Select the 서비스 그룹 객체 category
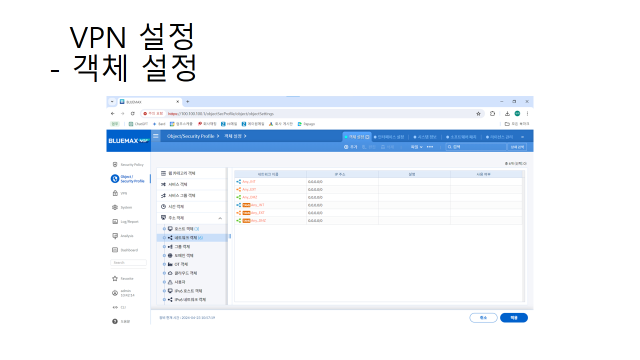Viewport: 640px width, 360px height. pos(192,196)
